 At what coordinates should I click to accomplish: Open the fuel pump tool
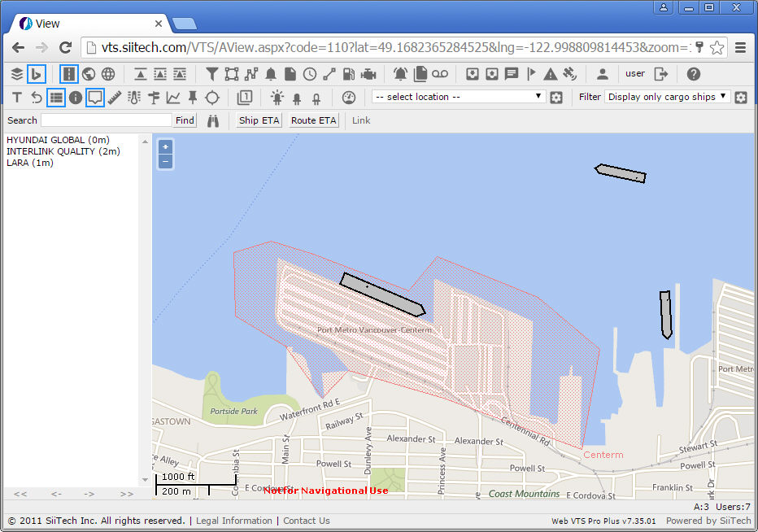349,74
